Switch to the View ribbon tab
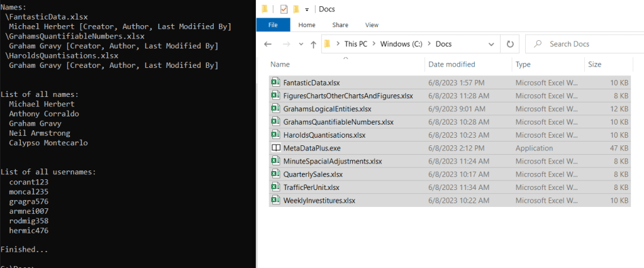The height and width of the screenshot is (268, 644). (372, 25)
